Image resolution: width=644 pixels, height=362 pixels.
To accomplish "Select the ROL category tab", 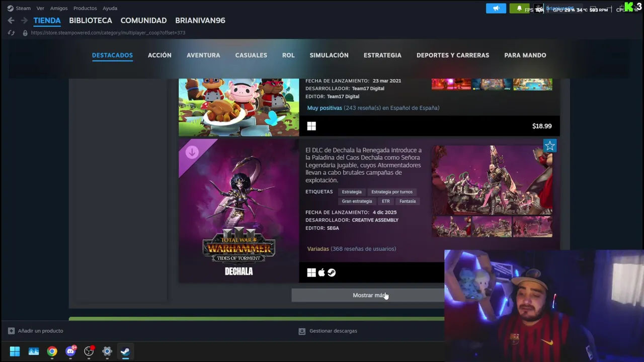I will click(288, 55).
